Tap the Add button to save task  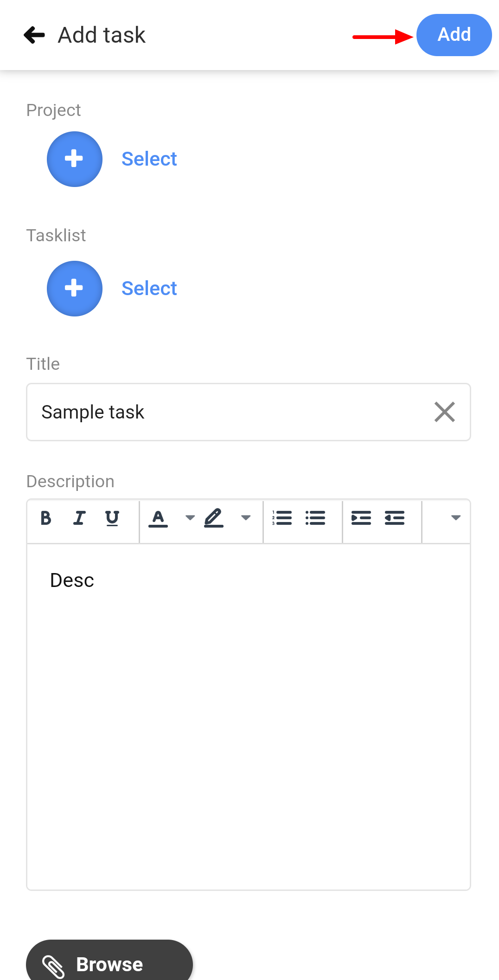click(x=454, y=35)
